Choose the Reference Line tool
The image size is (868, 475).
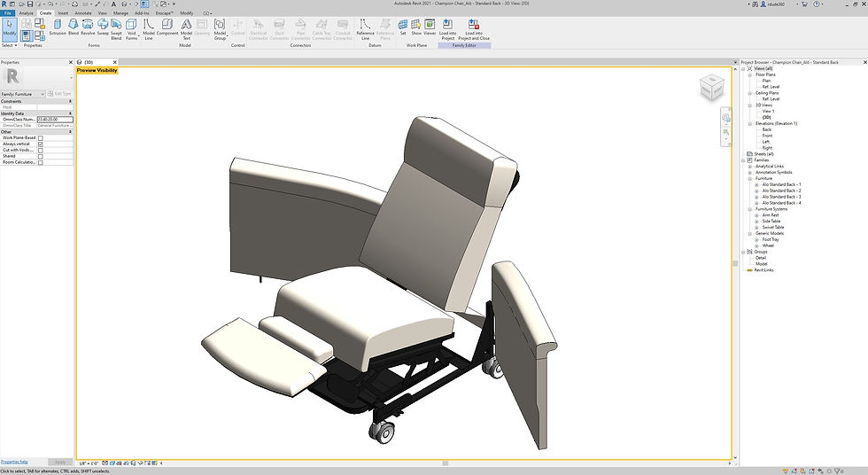[x=365, y=29]
